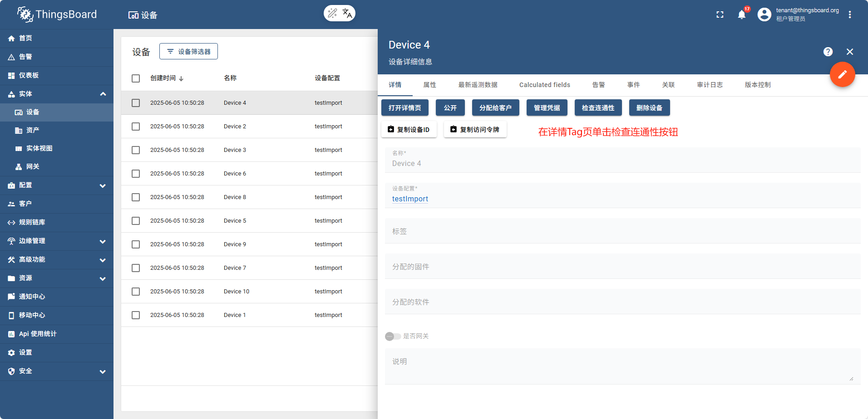Open the 最新遥测数据 tab
This screenshot has height=419, width=868.
pyautogui.click(x=478, y=85)
